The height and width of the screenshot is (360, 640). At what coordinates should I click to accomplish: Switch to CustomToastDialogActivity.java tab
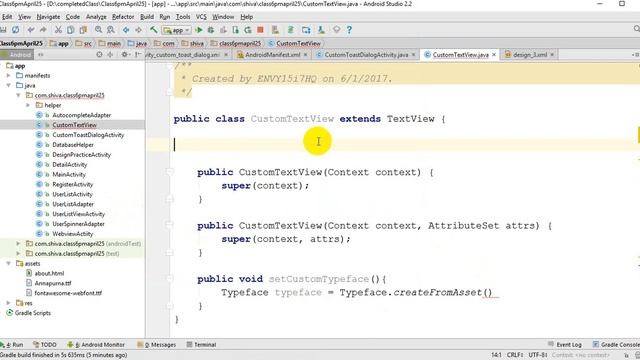click(366, 55)
